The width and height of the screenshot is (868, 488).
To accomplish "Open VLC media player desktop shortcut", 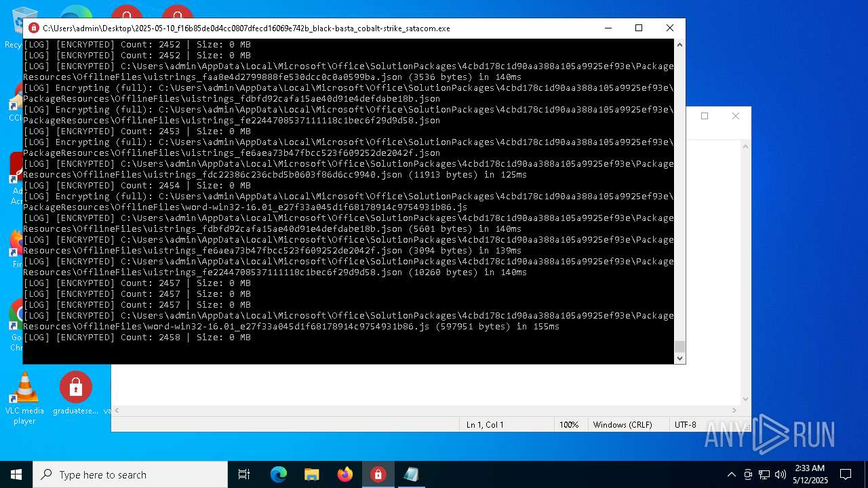I will tap(24, 399).
